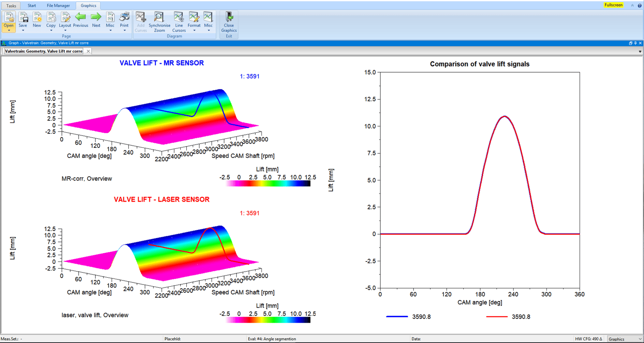Expand the Format dropdown in Diagram group
The width and height of the screenshot is (644, 343).
[194, 31]
